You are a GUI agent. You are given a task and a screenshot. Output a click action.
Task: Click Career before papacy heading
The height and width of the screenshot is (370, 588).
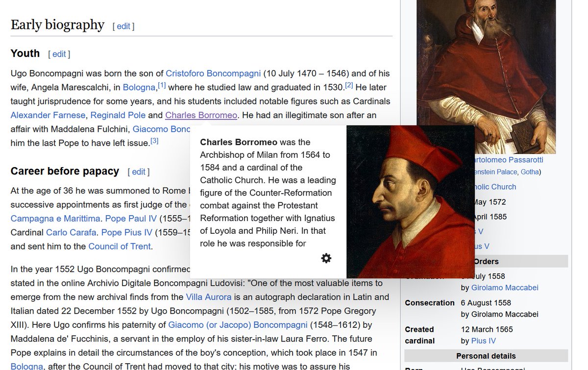click(65, 171)
